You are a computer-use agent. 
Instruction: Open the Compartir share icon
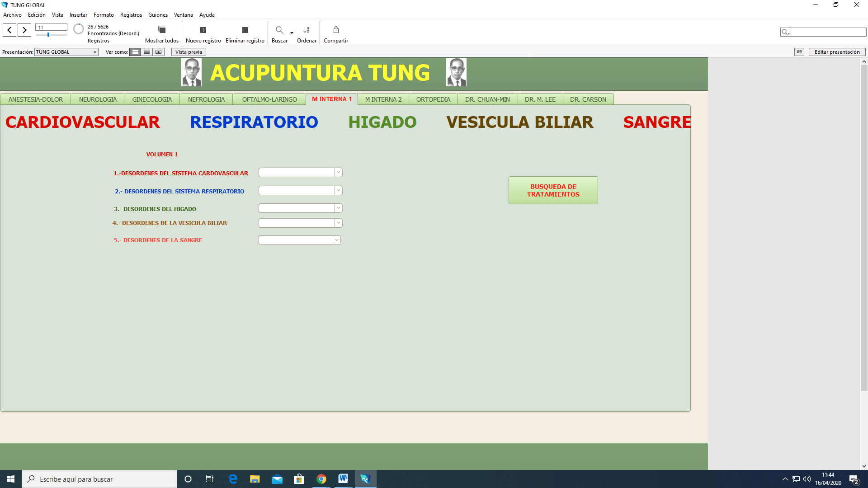coord(336,30)
